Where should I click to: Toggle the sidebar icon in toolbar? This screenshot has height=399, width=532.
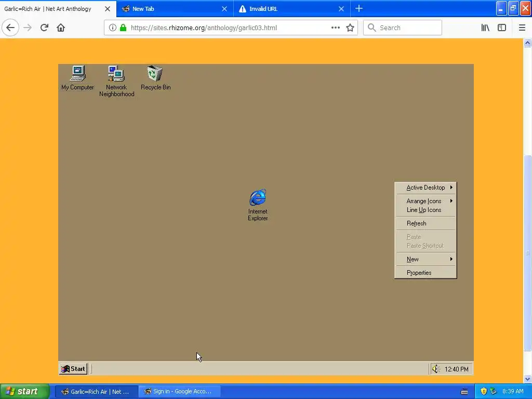[x=502, y=28]
